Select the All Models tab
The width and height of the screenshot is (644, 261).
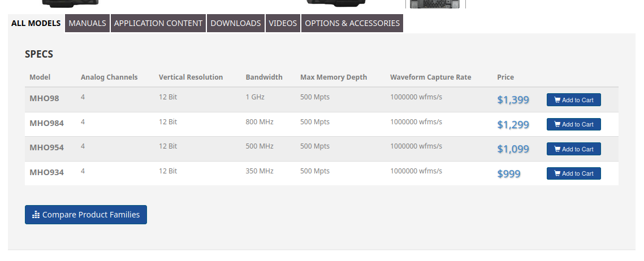(36, 23)
